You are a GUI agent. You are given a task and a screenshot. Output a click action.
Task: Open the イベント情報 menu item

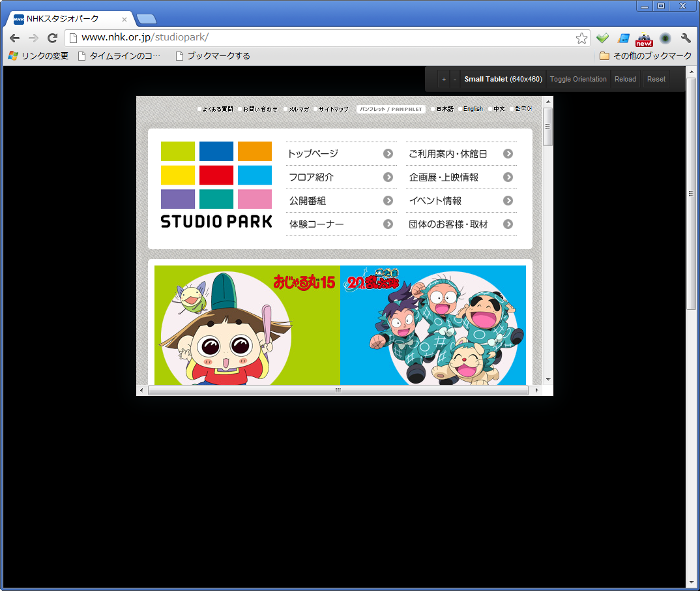(461, 201)
